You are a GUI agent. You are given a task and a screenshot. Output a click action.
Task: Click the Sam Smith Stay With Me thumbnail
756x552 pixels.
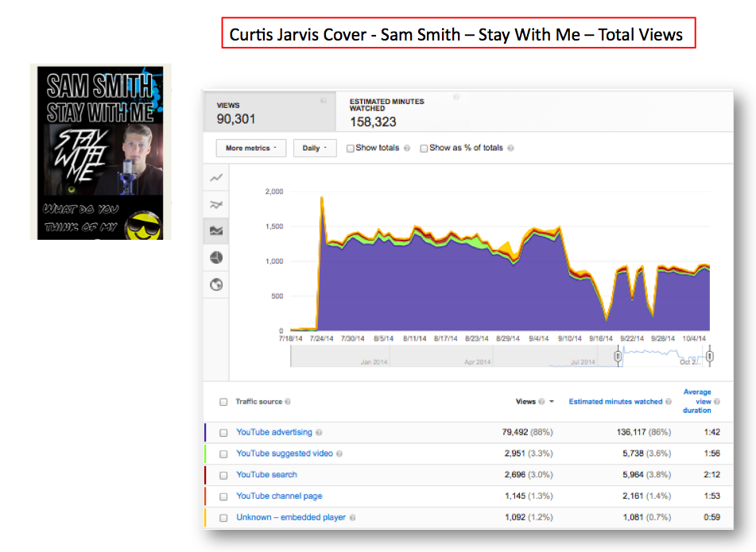click(101, 152)
